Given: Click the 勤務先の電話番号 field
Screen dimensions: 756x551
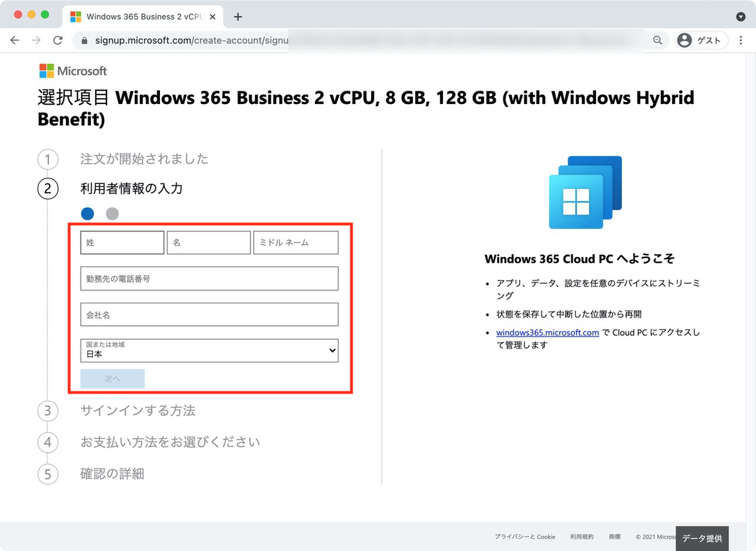Looking at the screenshot, I should (209, 278).
